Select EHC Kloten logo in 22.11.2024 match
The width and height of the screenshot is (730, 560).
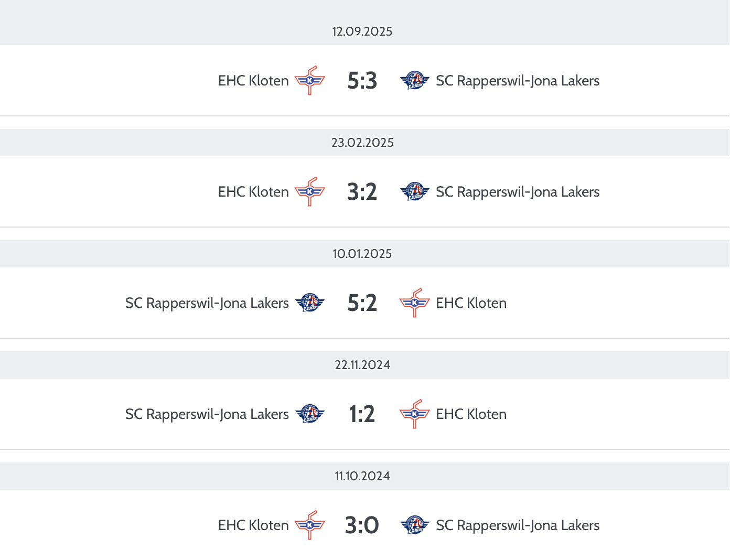(415, 414)
